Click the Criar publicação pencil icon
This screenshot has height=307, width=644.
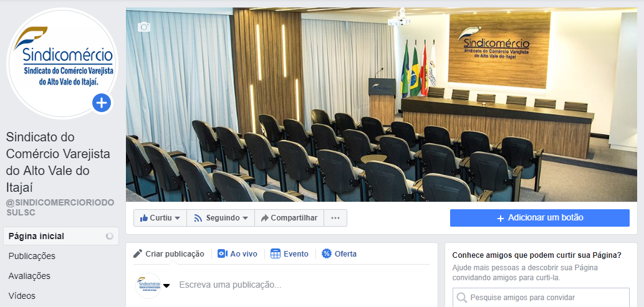pyautogui.click(x=138, y=253)
